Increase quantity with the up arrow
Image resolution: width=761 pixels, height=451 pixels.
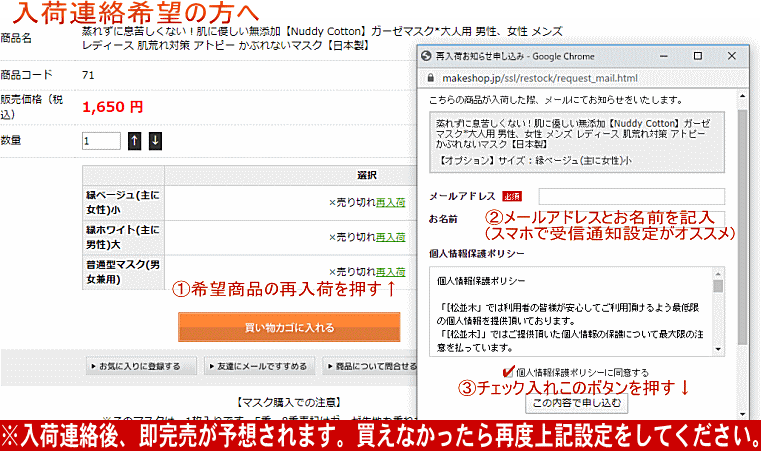[x=135, y=141]
